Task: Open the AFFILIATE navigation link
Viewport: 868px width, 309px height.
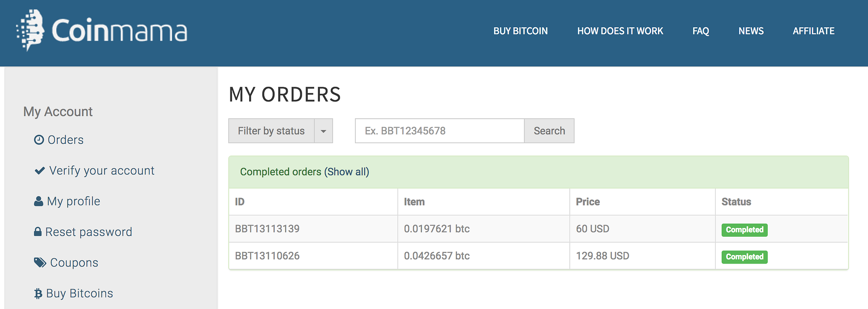Action: 813,31
